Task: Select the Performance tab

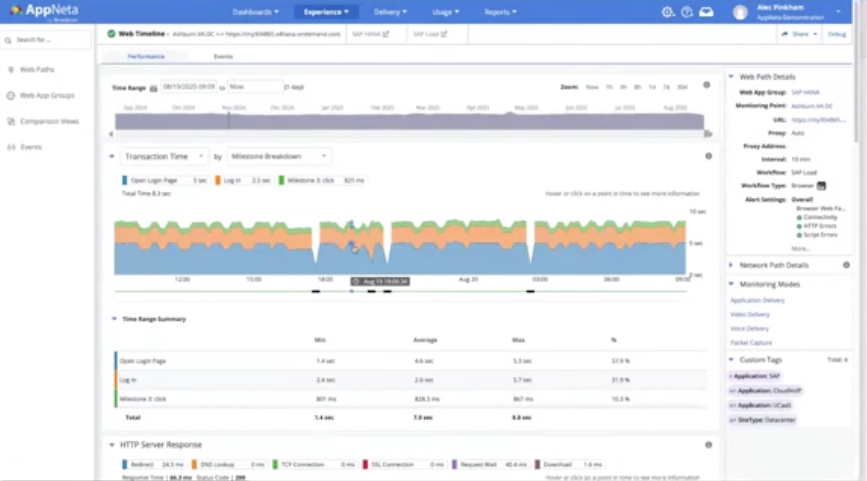Action: click(146, 56)
